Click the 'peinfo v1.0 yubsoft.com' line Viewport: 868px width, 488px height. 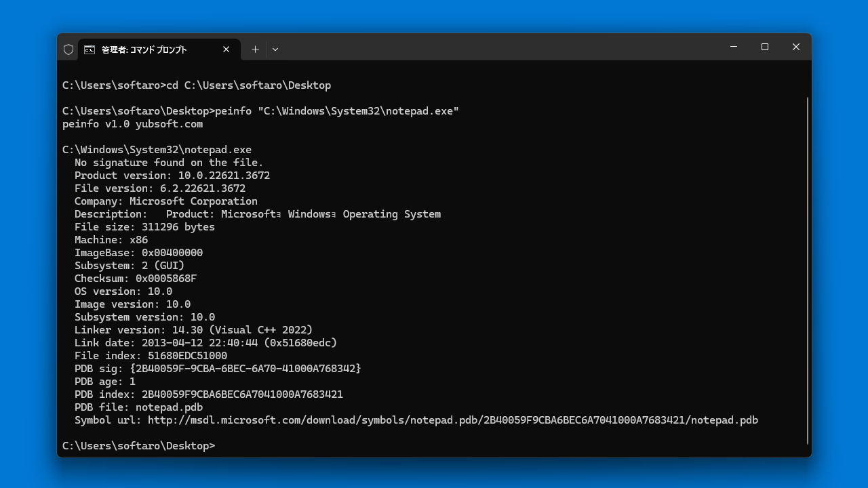132,124
